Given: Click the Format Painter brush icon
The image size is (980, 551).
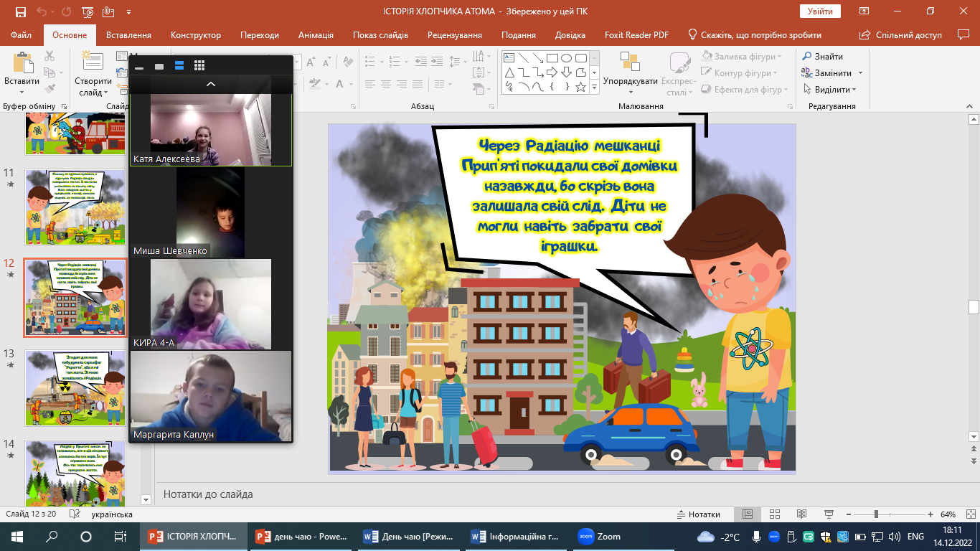Looking at the screenshot, I should 49,89.
